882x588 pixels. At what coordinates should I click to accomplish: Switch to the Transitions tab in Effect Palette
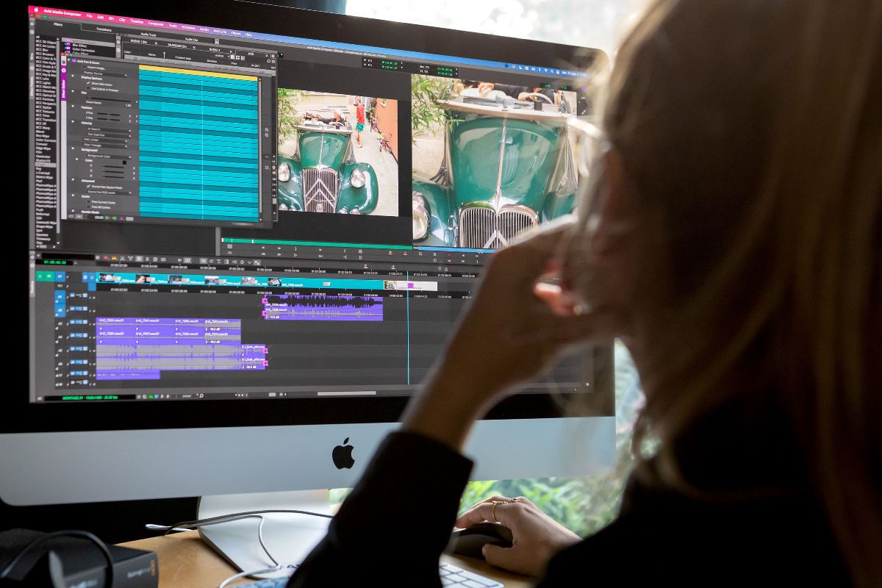104,29
